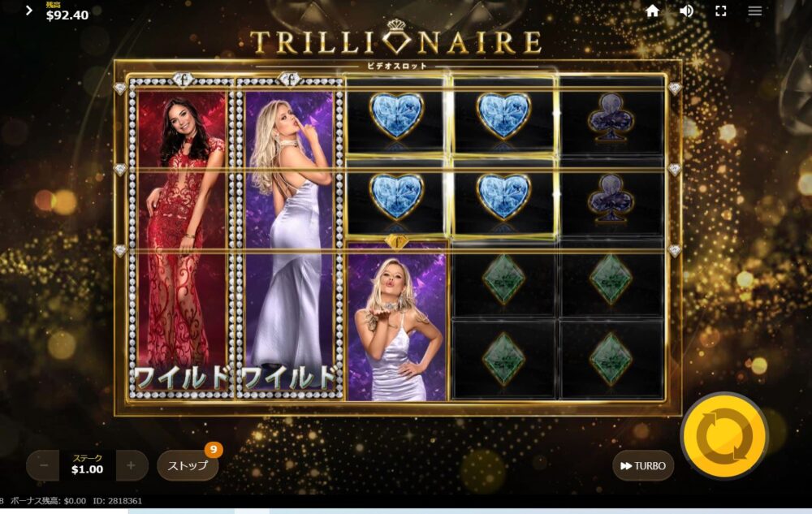812x514 pixels.
Task: Select the white gown blonde wild reel
Action: [290, 240]
